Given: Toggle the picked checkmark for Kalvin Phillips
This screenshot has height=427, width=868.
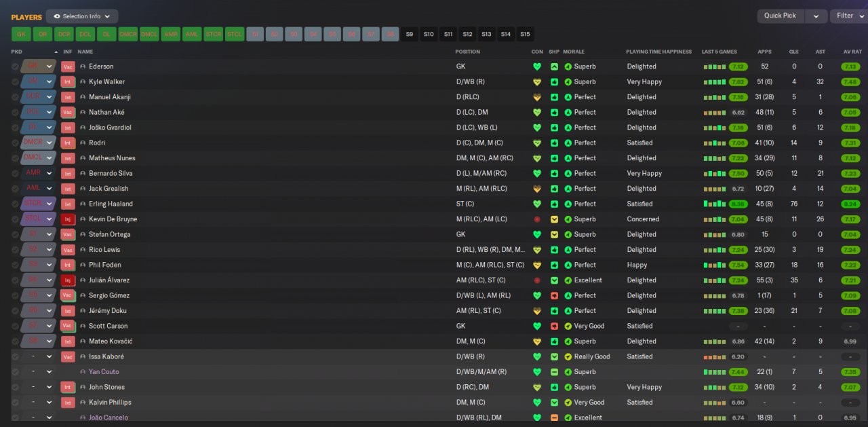Looking at the screenshot, I should pyautogui.click(x=15, y=403).
